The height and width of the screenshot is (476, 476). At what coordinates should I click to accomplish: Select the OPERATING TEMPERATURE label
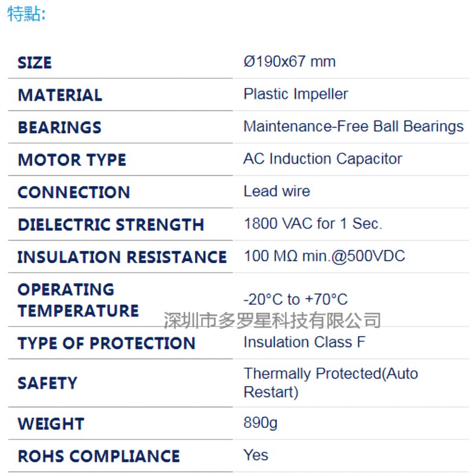coord(78,300)
